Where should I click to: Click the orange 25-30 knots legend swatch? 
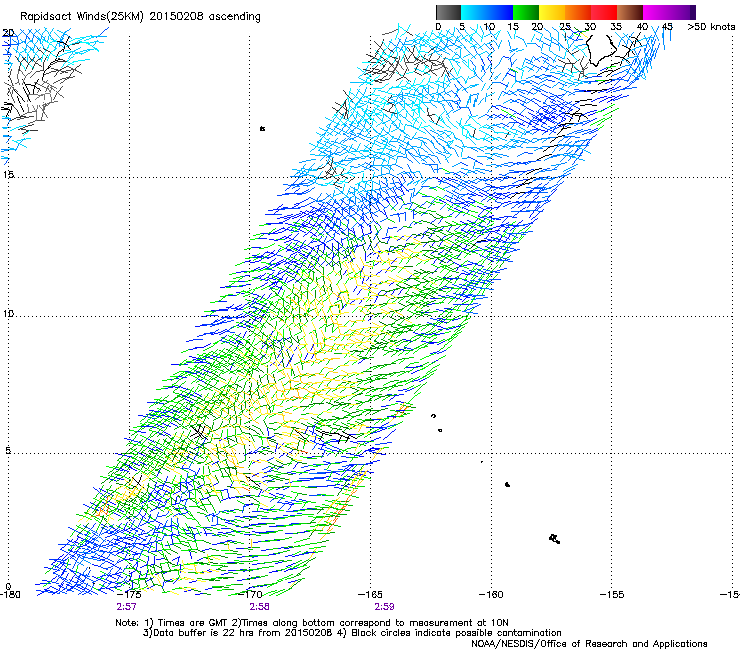[578, 12]
